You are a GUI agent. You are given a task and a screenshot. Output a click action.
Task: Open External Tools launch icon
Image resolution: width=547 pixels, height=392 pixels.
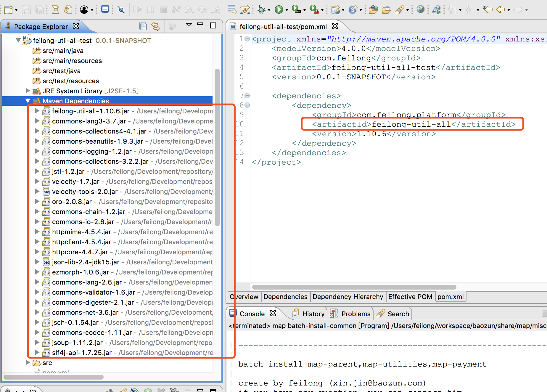[x=314, y=10]
